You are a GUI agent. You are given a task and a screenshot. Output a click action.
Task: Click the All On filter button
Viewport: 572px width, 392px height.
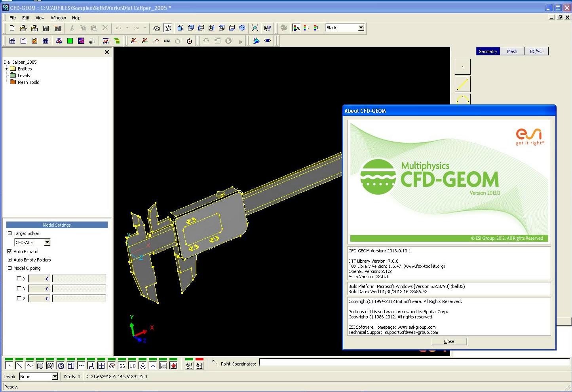point(189,365)
